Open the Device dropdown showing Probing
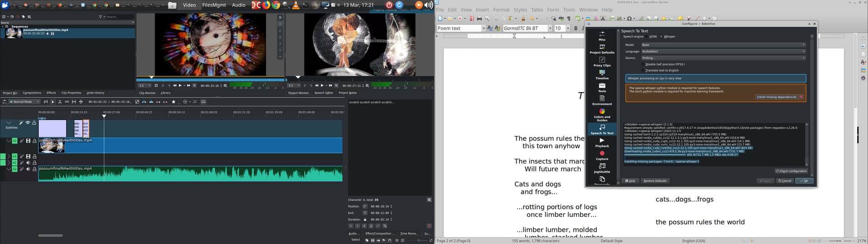 pyautogui.click(x=723, y=58)
